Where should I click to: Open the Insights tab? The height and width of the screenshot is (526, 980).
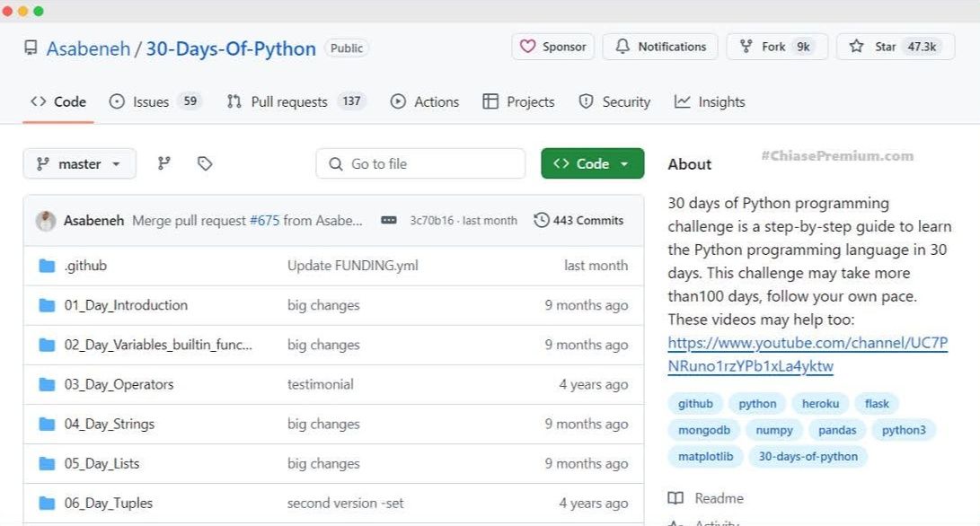pyautogui.click(x=710, y=101)
